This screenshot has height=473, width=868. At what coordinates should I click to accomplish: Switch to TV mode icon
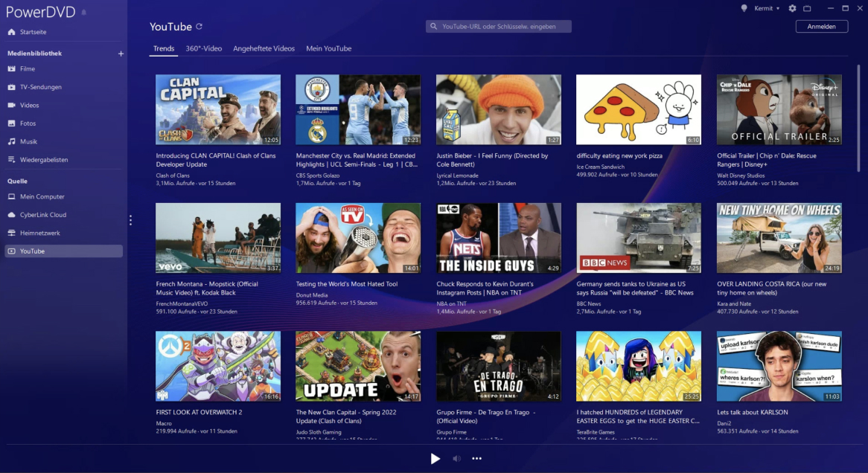807,8
